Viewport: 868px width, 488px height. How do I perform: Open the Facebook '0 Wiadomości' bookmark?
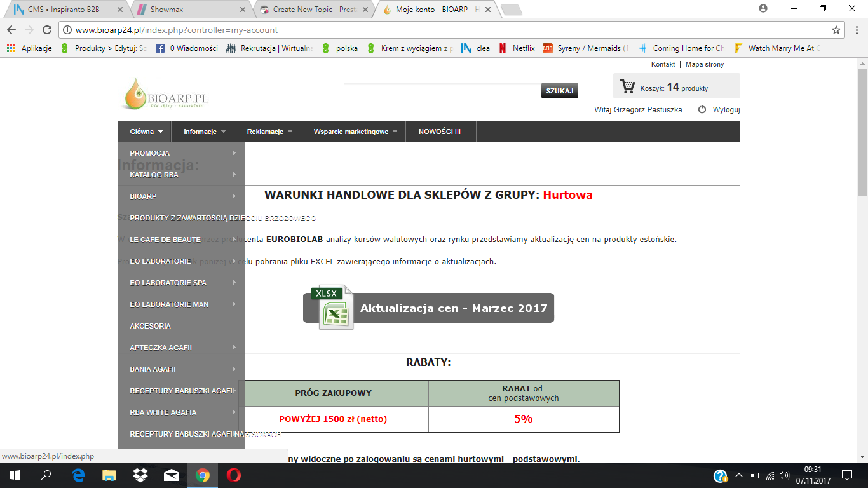click(187, 48)
